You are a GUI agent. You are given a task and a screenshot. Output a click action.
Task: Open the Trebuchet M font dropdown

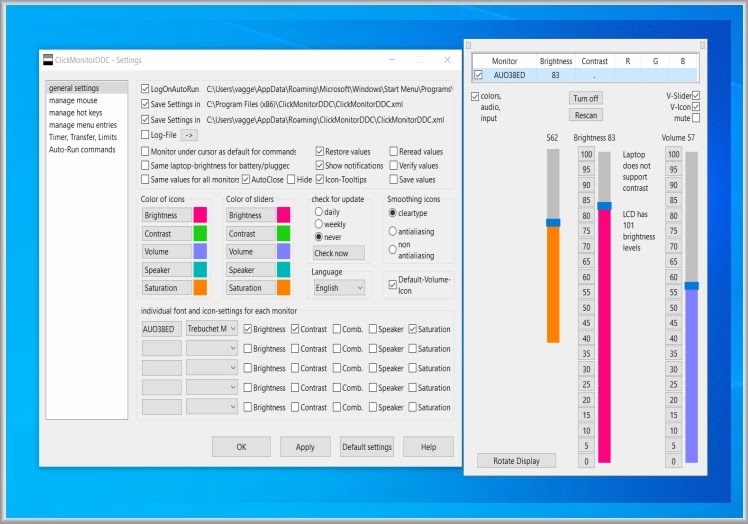[x=212, y=329]
